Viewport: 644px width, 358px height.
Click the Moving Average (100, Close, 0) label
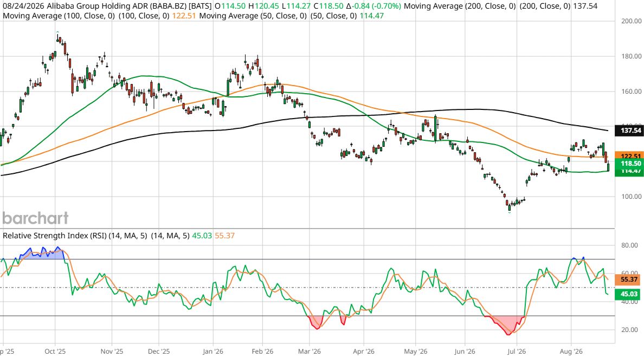pos(59,16)
